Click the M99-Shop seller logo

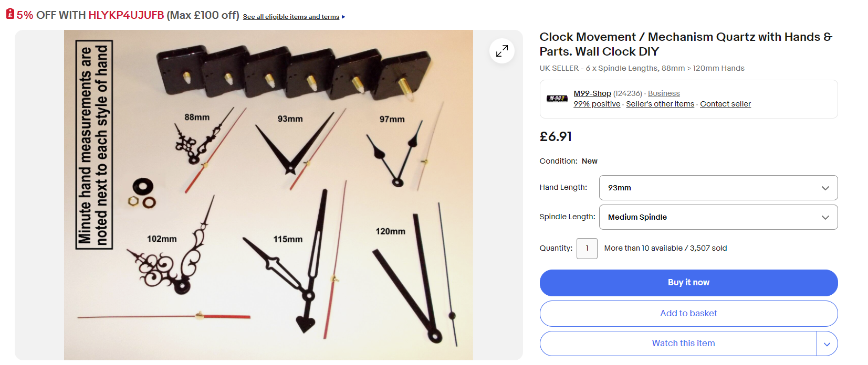point(557,99)
